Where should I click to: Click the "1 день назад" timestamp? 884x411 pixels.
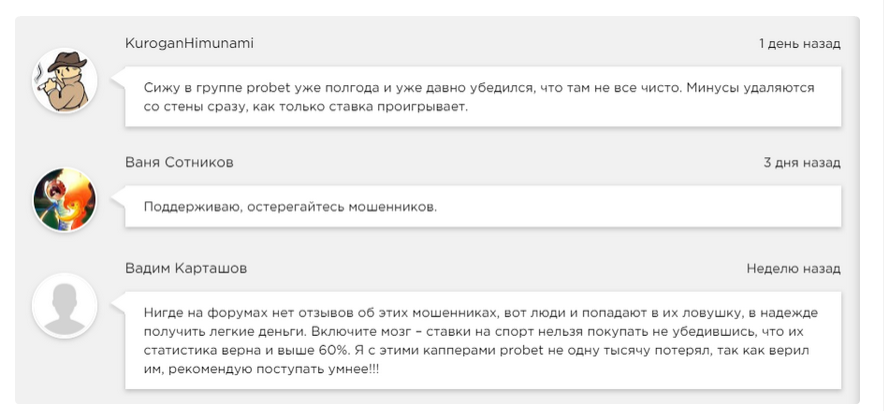pos(799,44)
